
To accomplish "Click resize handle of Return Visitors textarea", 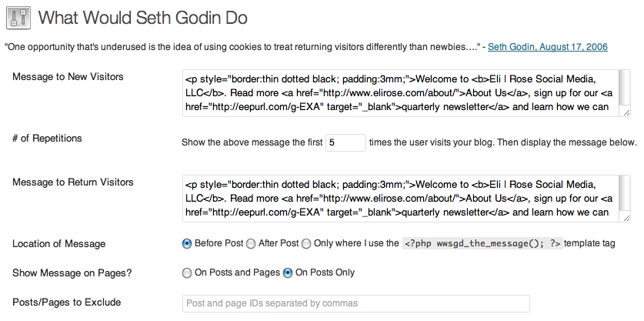I will 626,218.
